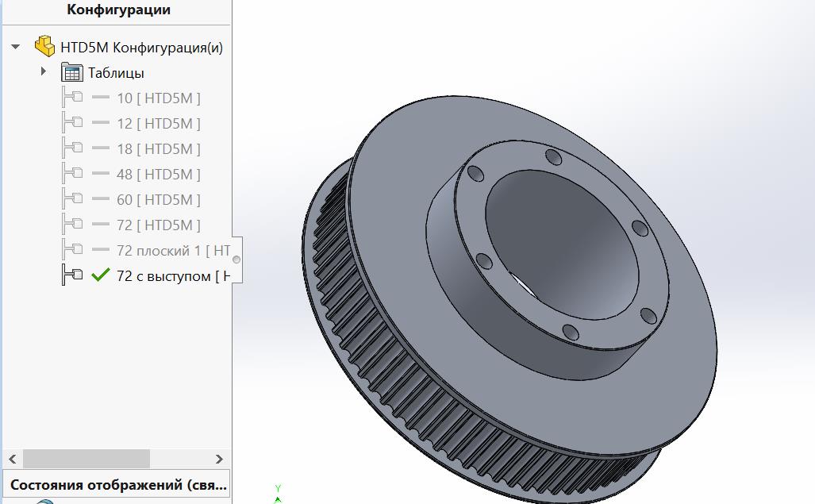Click the dash status mark of 72 [ HTD5M ]
Viewport: 815px width, 504px height.
(x=100, y=225)
